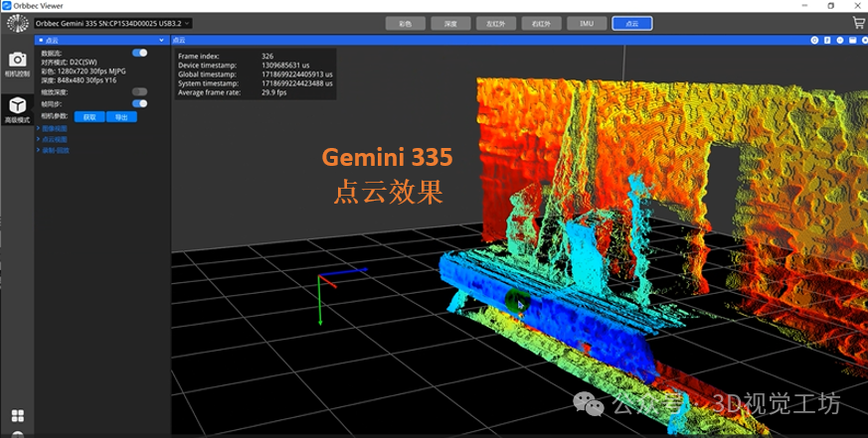Switch to the 右红外 tab
This screenshot has height=438, width=868.
[x=542, y=23]
